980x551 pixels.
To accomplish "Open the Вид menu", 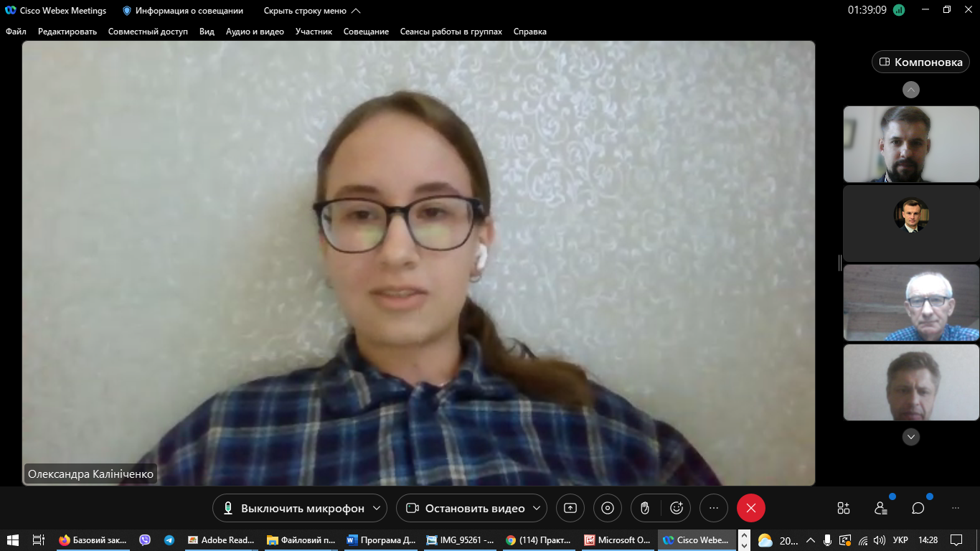I will click(207, 32).
